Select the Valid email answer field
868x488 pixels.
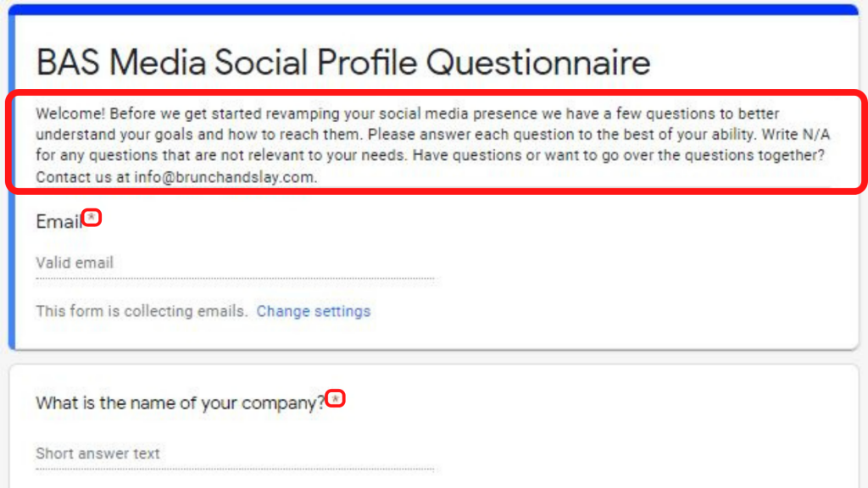click(x=74, y=263)
